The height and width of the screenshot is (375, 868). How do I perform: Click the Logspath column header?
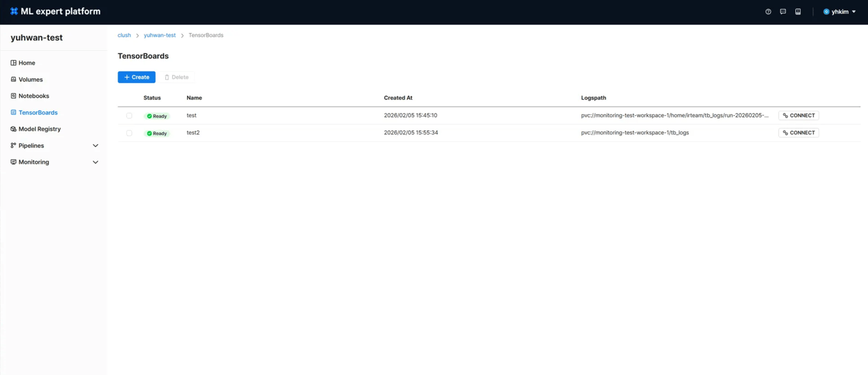coord(593,98)
